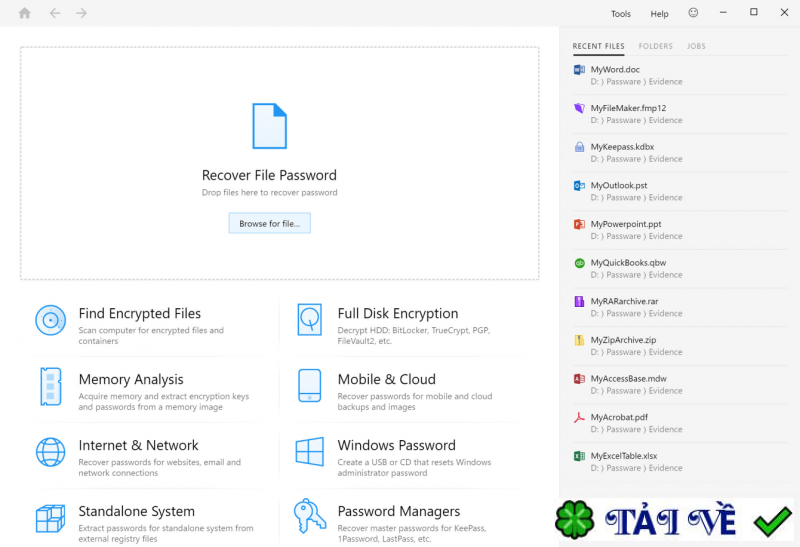Viewport: 800px width, 547px height.
Task: Select MyRARArchive.rar in recent files
Action: click(x=624, y=301)
